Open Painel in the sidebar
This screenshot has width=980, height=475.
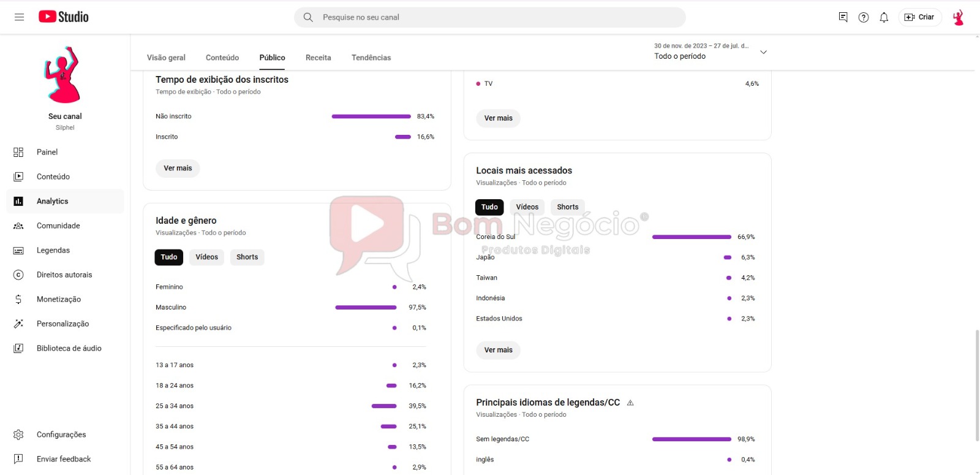(x=47, y=152)
